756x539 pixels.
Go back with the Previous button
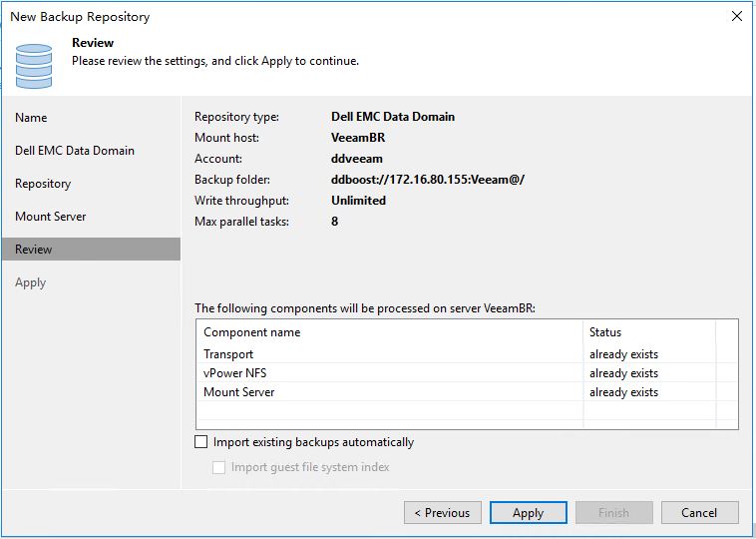[442, 512]
